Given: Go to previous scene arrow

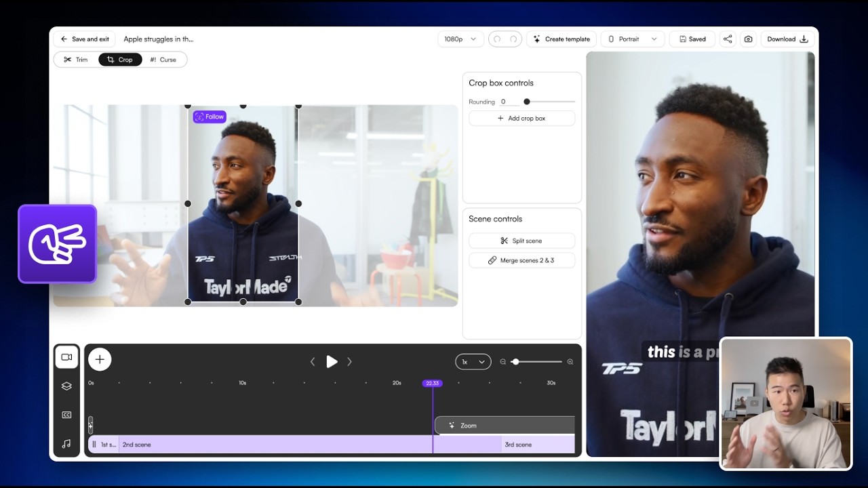Looking at the screenshot, I should tap(313, 362).
